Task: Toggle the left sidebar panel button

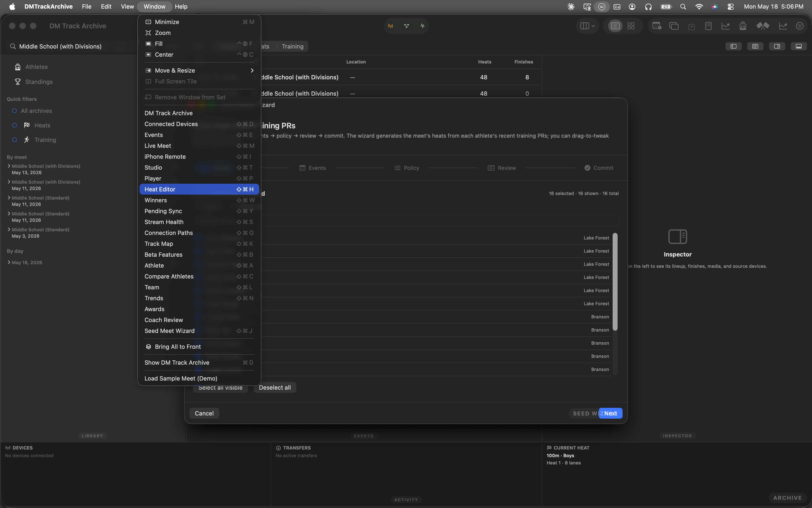Action: click(x=733, y=46)
